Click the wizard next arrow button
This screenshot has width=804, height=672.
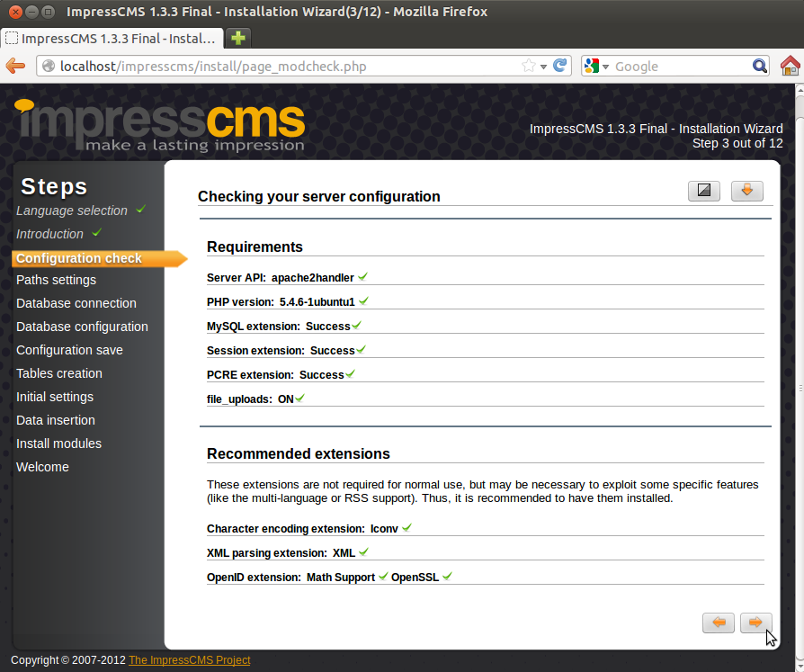pos(755,623)
